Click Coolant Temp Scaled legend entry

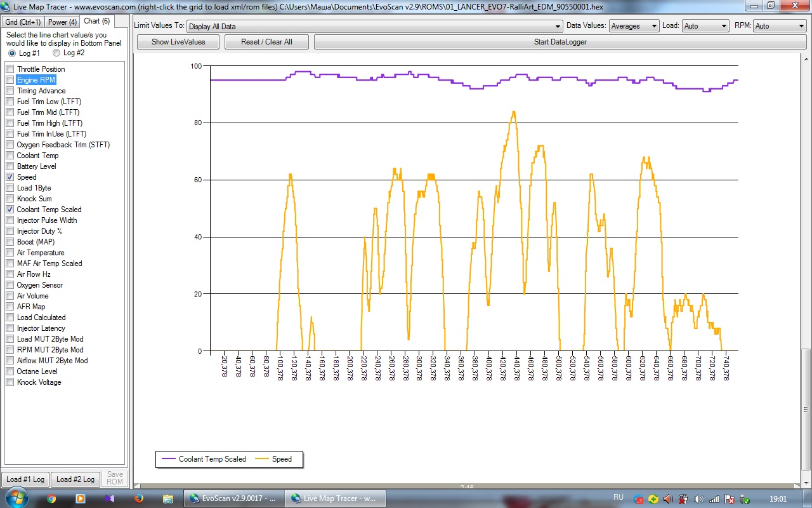pyautogui.click(x=204, y=459)
